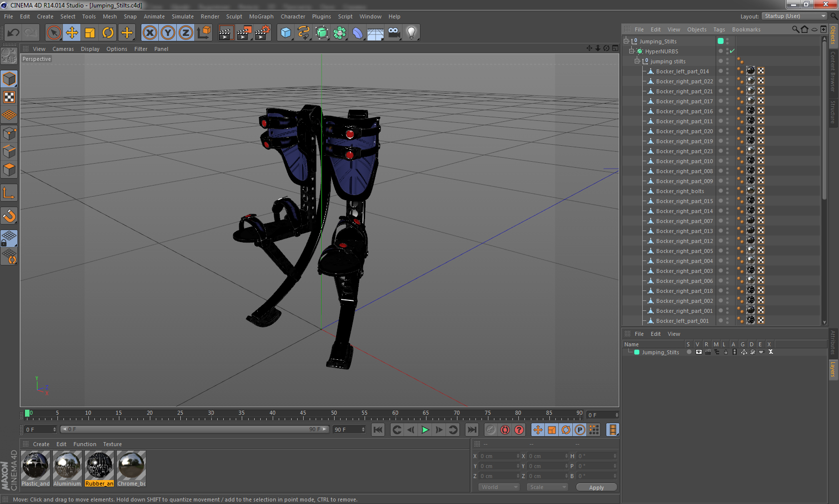Open the material manager Create menu
This screenshot has width=839, height=504.
pos(41,444)
